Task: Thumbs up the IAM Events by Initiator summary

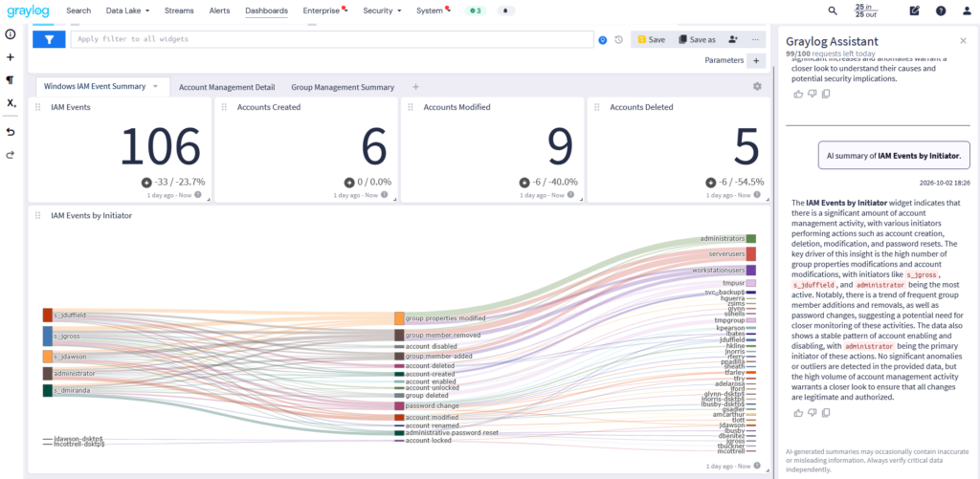Action: click(798, 413)
